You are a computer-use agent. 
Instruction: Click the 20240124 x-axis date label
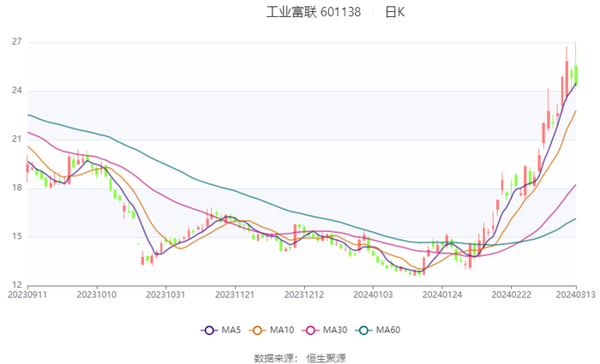tap(442, 295)
